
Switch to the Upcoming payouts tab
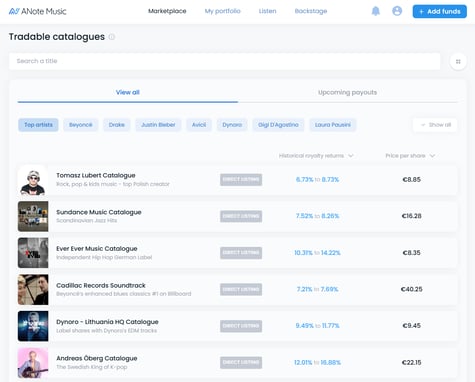coord(347,92)
